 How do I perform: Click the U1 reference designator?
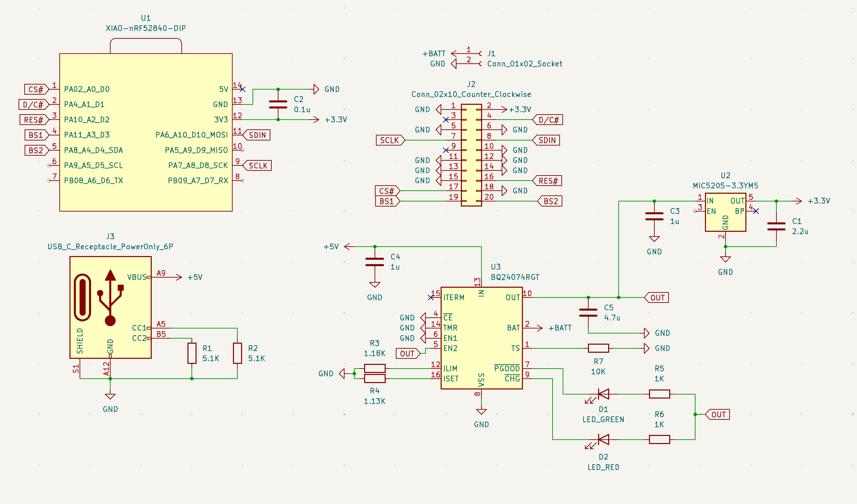click(x=146, y=18)
